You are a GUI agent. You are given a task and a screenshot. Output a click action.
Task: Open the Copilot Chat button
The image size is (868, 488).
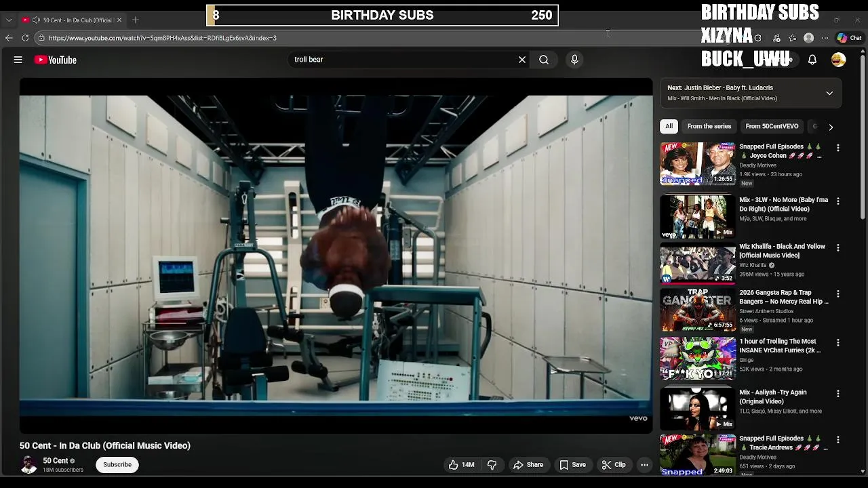coord(849,38)
